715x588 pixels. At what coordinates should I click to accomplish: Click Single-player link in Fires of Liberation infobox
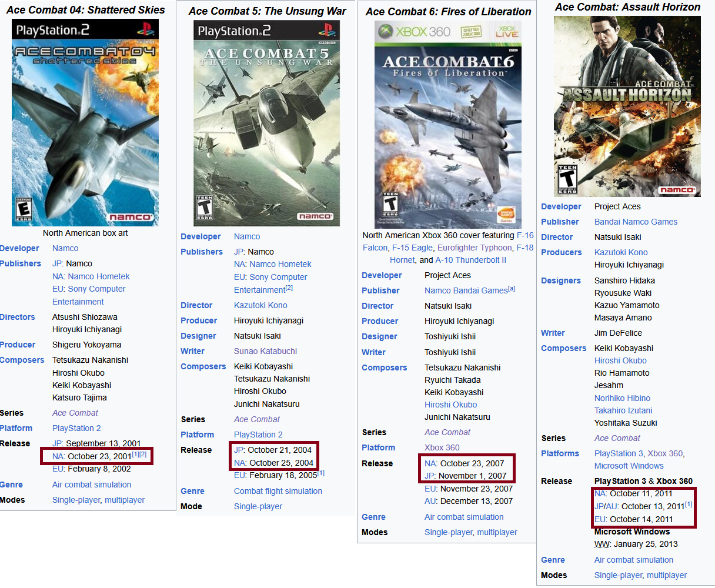pyautogui.click(x=449, y=532)
